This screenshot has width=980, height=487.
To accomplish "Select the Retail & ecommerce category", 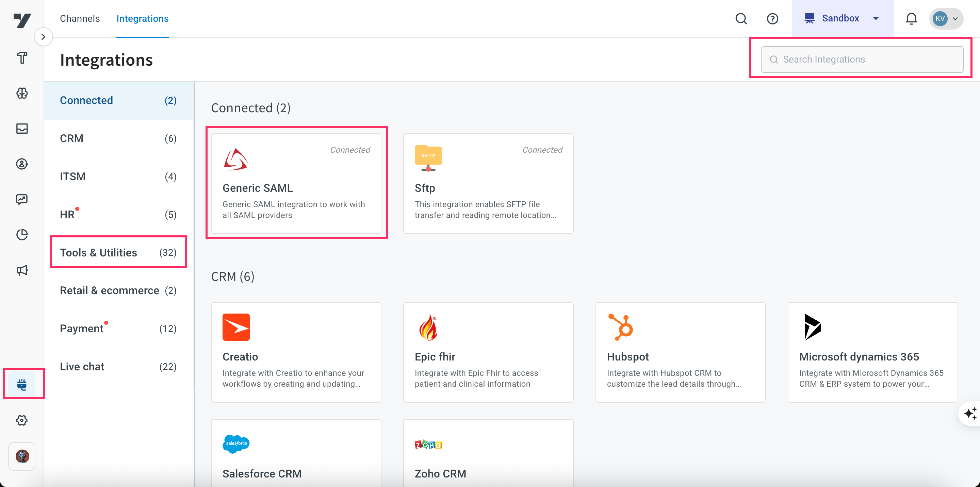I will point(119,290).
